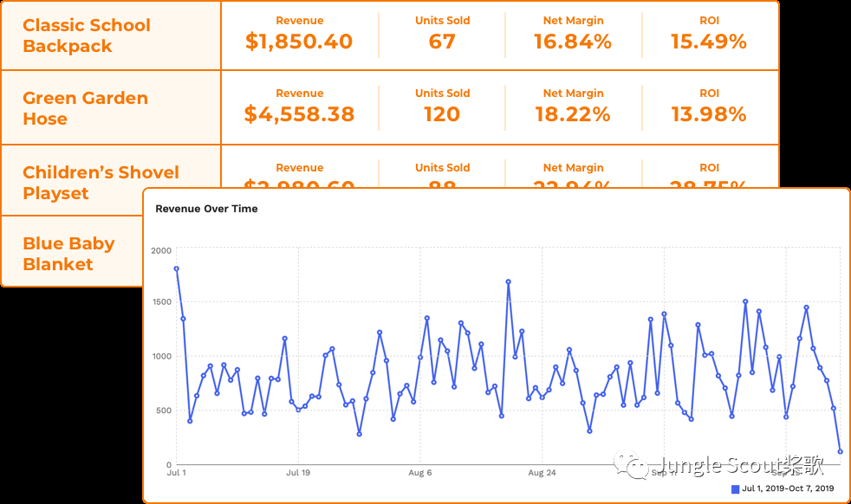Click the 15.49% ROI value
Image resolution: width=851 pixels, height=504 pixels.
click(709, 42)
